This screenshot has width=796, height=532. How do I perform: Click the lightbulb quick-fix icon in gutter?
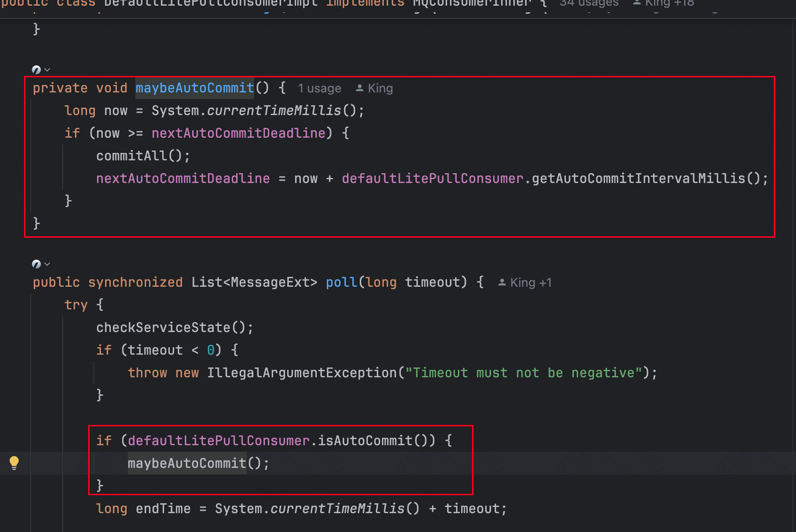click(14, 463)
